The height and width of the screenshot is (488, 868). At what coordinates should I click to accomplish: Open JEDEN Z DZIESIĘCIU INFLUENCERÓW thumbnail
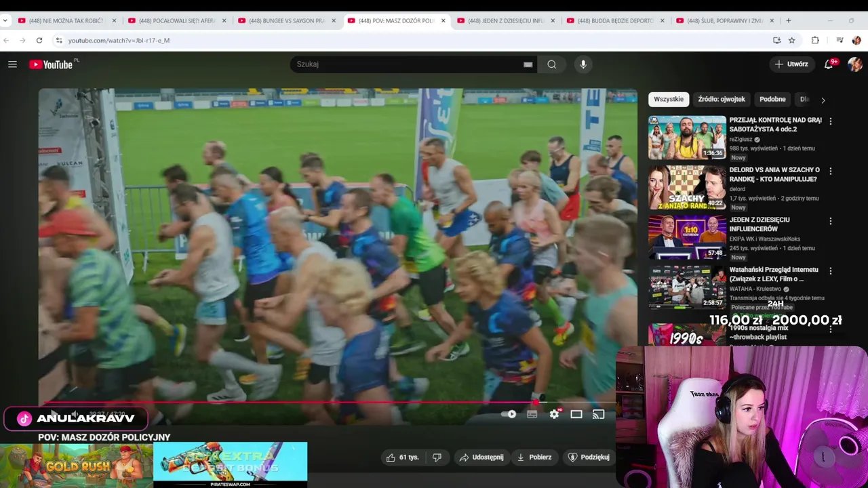[687, 237]
